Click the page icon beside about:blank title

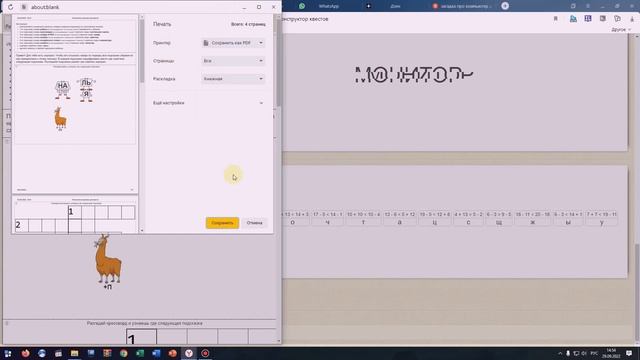tap(24, 7)
